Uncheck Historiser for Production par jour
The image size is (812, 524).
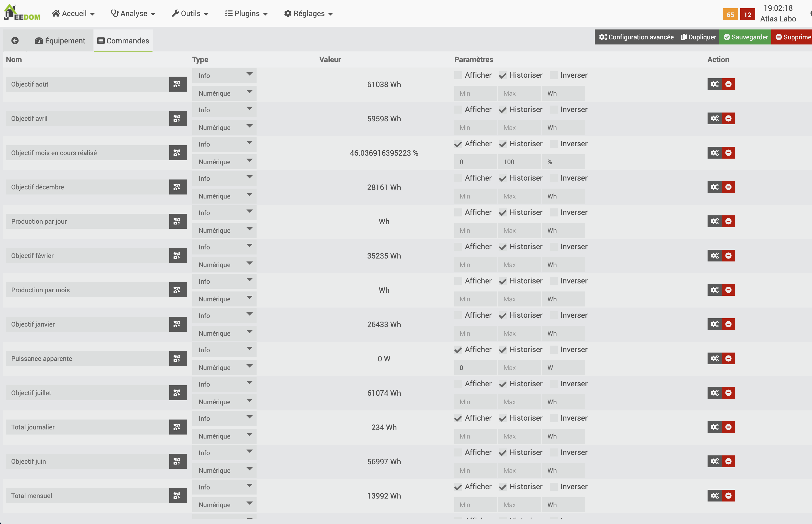503,213
